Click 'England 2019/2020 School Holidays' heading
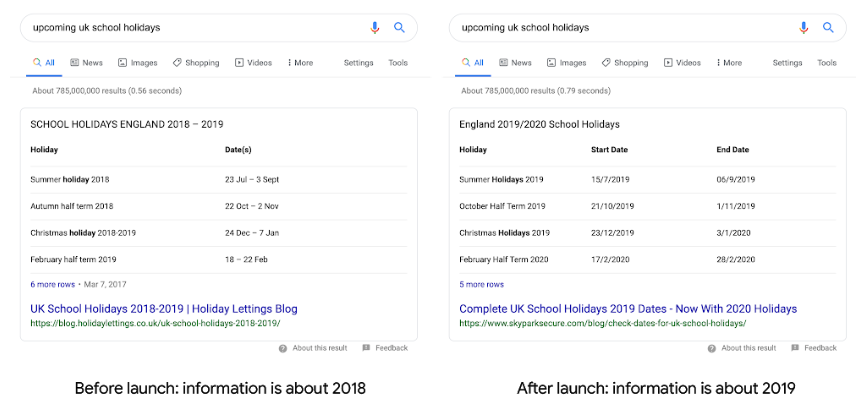This screenshot has height=406, width=865. pyautogui.click(x=539, y=125)
